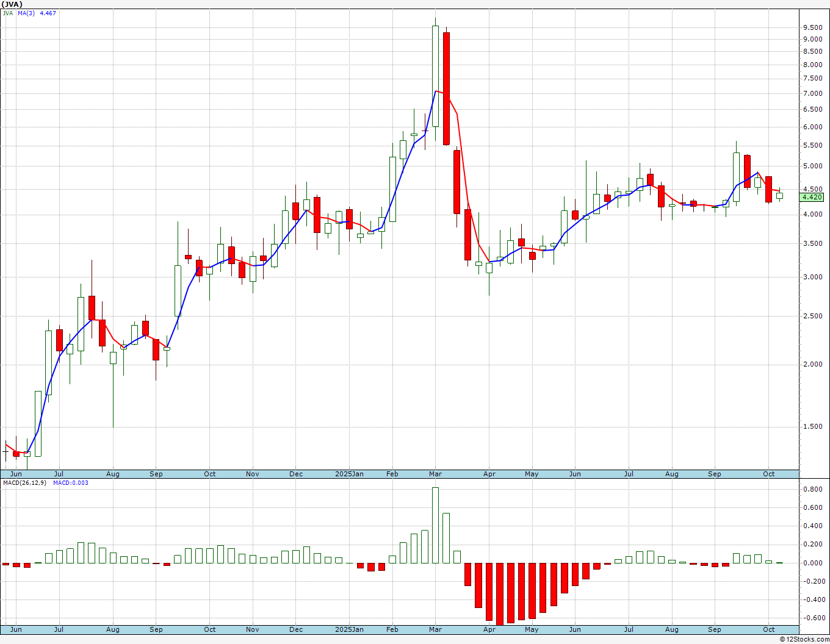Click the MACD(26,12,9) indicator label
Viewport: 830px width, 644px height.
point(24,483)
